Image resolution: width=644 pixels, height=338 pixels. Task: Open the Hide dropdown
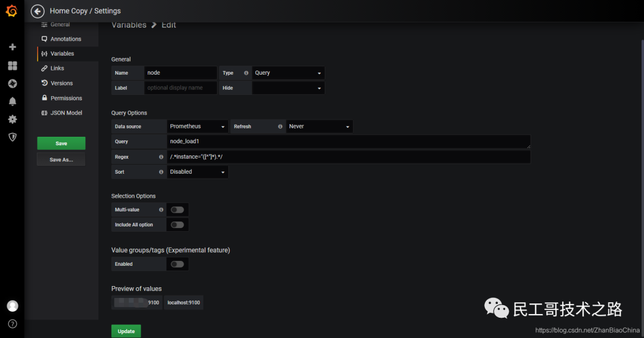point(288,88)
